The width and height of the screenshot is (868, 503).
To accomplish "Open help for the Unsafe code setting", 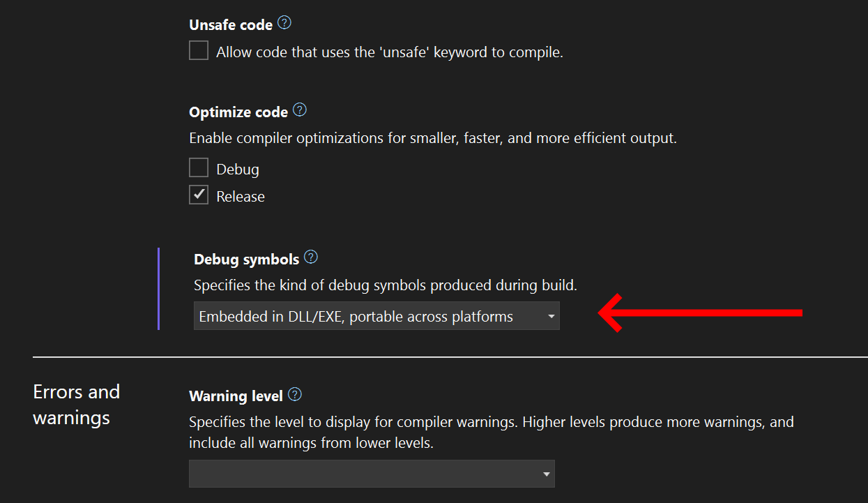I will [x=284, y=22].
